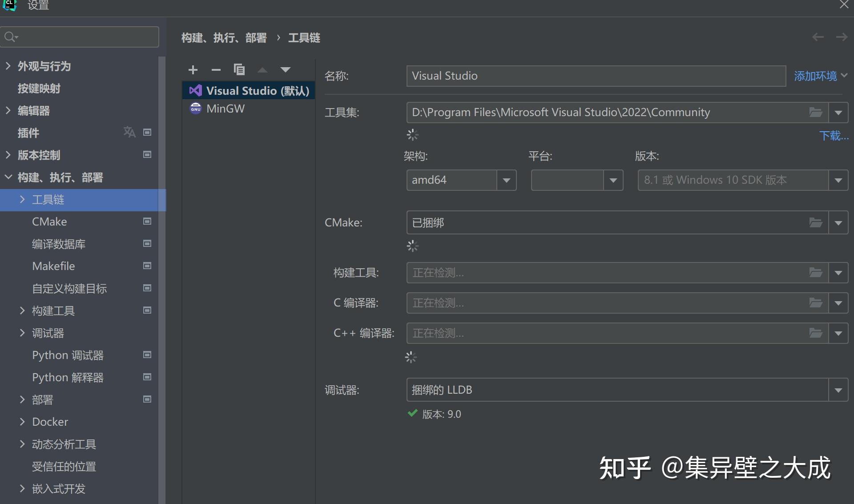Viewport: 854px width, 504px height.
Task: Select Visual Studio (默认) toolchain
Action: pos(249,91)
